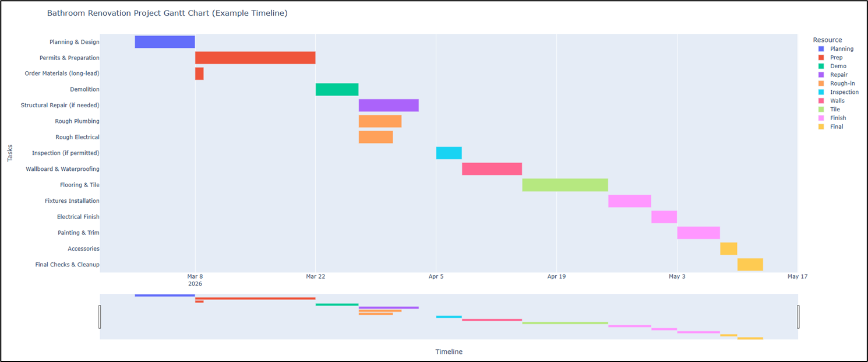The height and width of the screenshot is (362, 868).
Task: Select the Order Materials (long-lead) bar
Action: (199, 73)
